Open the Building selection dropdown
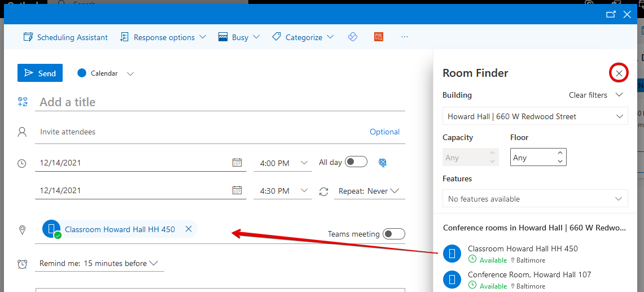Viewport: 644px width, 292px height. tap(535, 116)
